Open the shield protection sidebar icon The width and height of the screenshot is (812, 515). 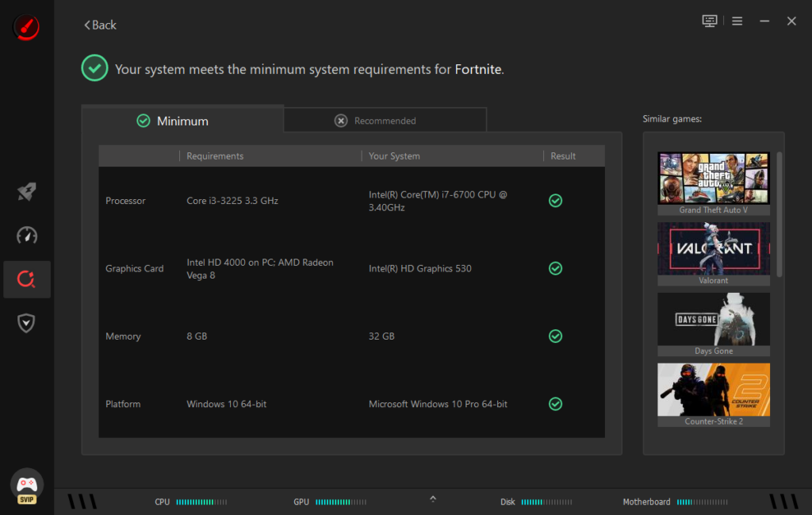pyautogui.click(x=26, y=323)
